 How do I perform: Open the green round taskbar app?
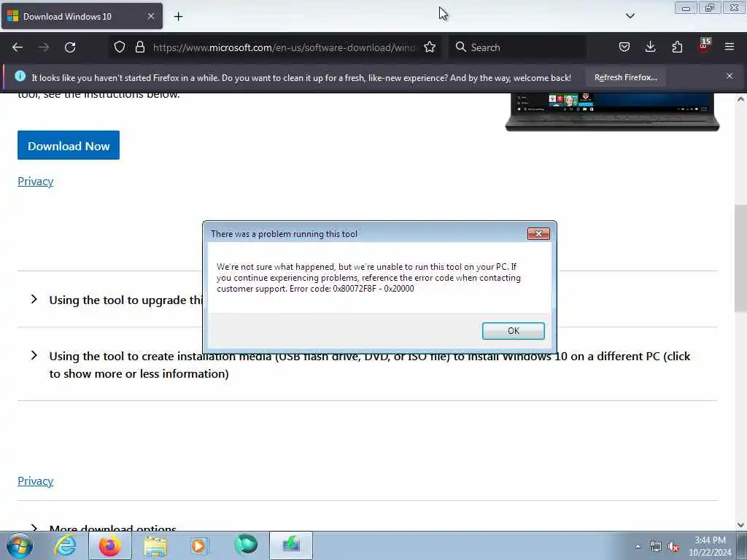click(x=246, y=545)
